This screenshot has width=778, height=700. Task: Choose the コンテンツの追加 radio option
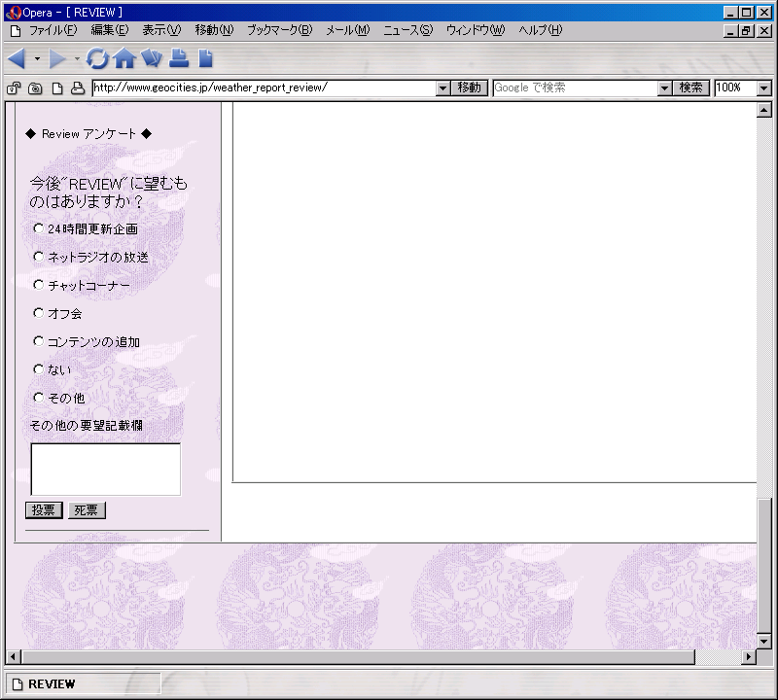click(x=38, y=341)
